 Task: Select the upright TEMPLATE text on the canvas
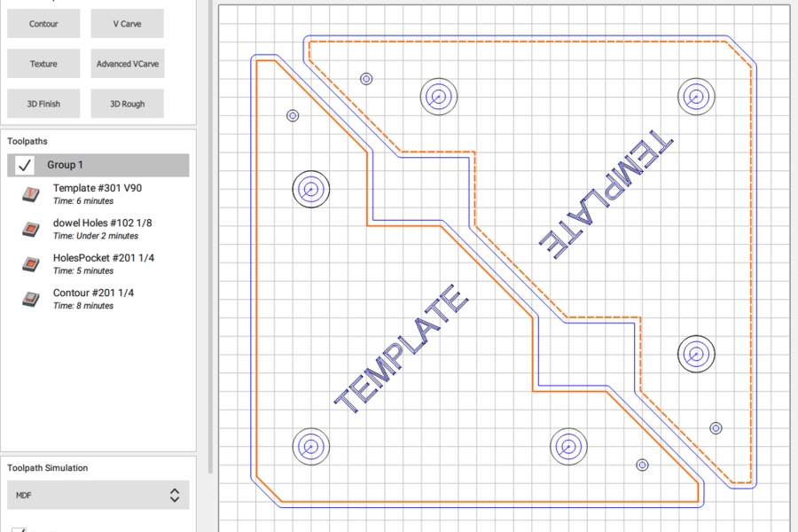(401, 348)
